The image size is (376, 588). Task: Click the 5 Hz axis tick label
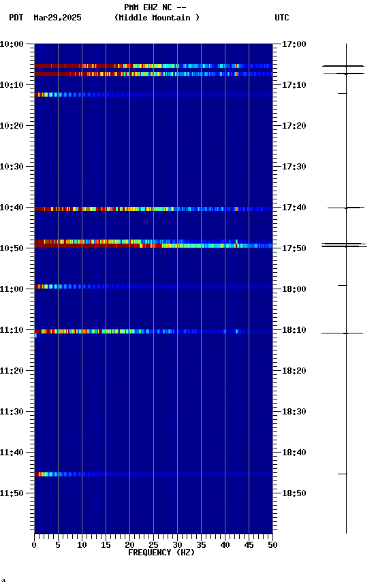tap(58, 545)
